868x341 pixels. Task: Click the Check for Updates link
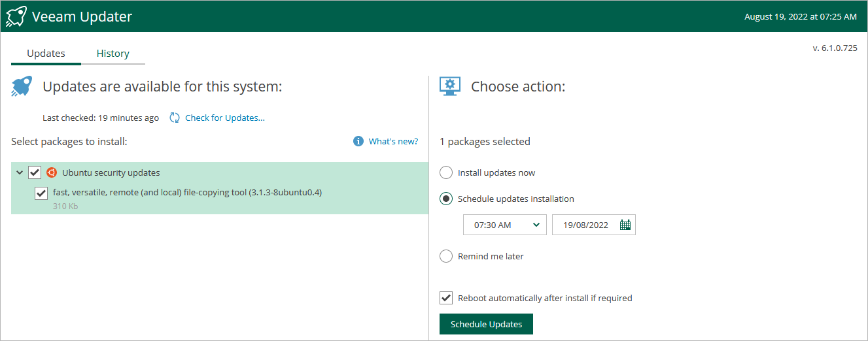[x=225, y=118]
